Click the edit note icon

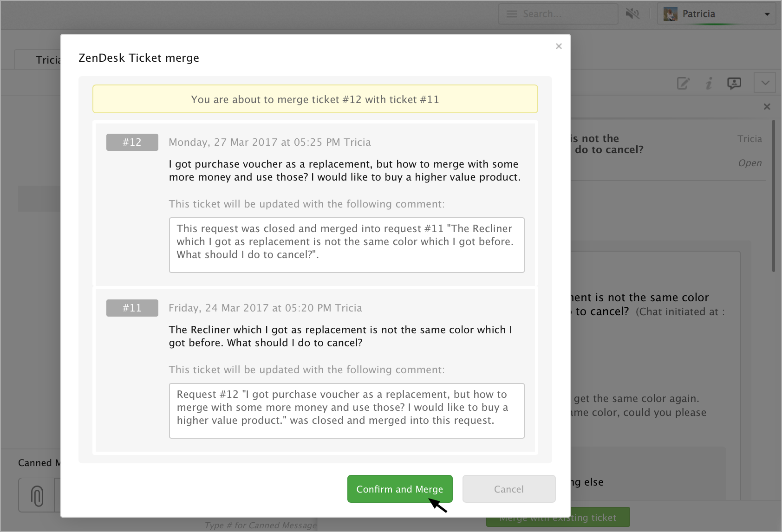[x=683, y=83]
